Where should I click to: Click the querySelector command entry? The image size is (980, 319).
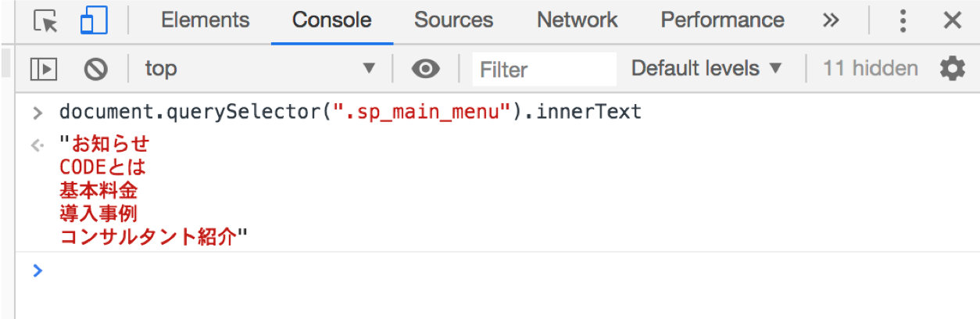click(350, 112)
